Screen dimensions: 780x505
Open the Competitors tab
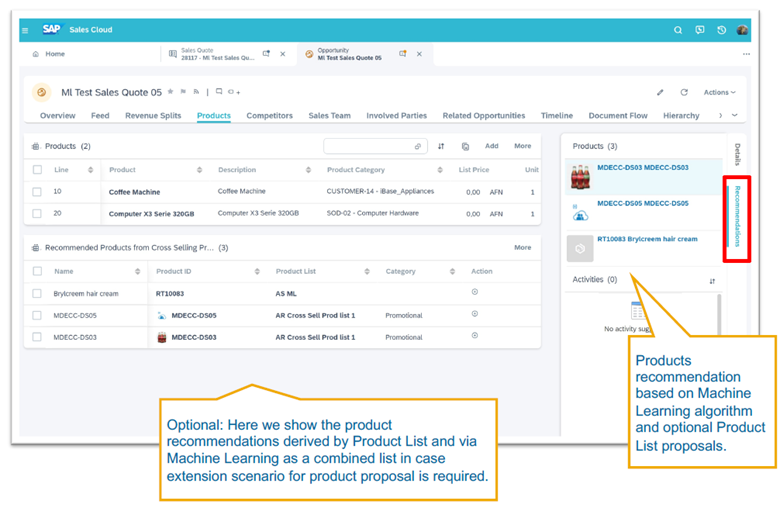[270, 115]
